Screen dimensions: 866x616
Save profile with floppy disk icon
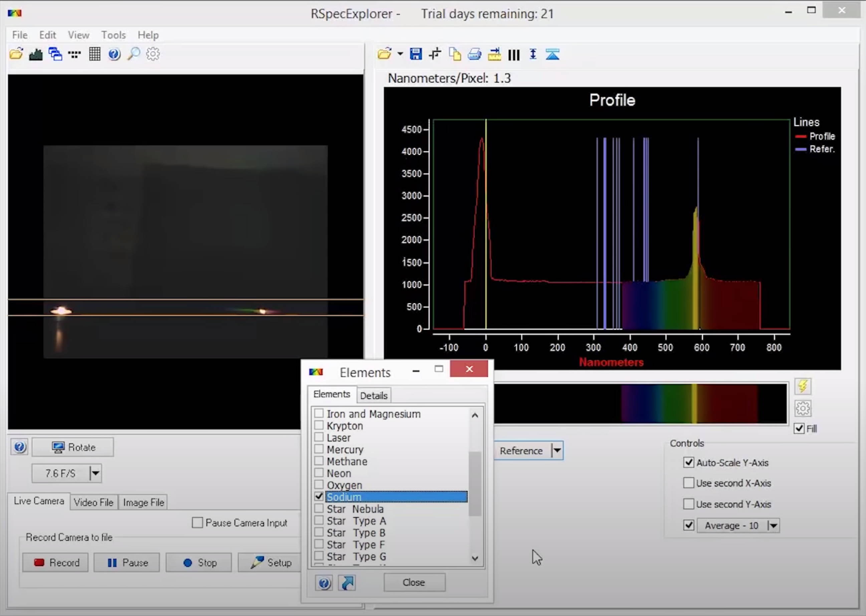(x=416, y=54)
